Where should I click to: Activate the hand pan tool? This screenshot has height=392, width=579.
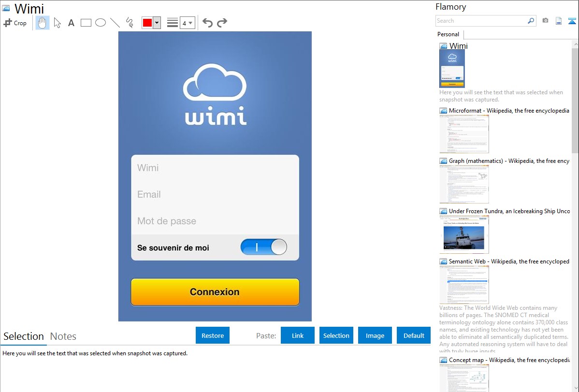[x=43, y=23]
